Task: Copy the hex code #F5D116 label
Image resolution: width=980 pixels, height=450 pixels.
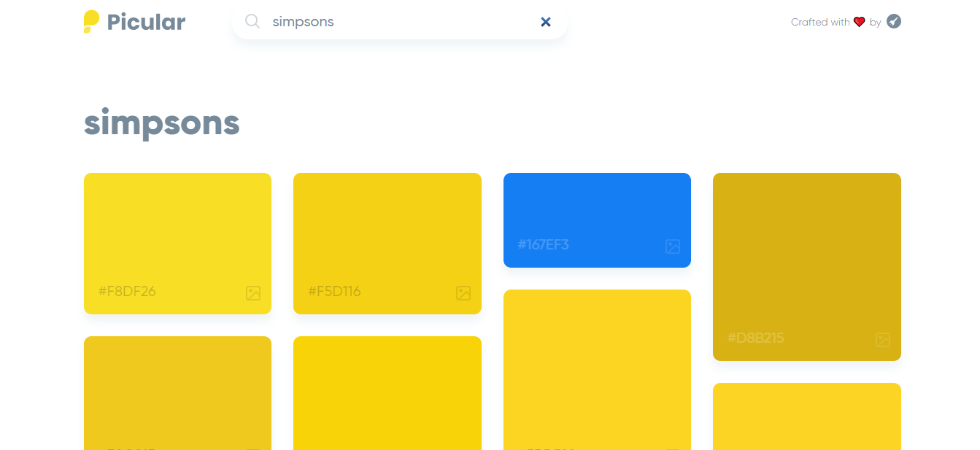Action: pyautogui.click(x=334, y=292)
